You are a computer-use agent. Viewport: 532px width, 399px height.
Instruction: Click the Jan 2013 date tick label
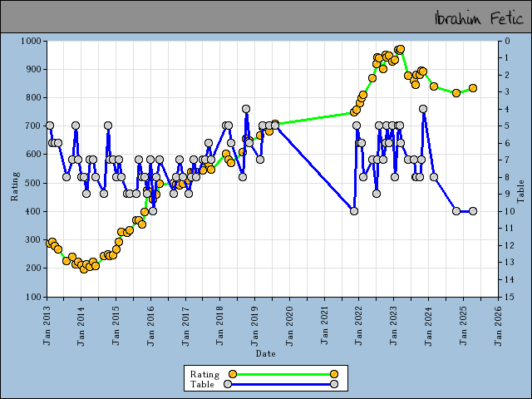coord(47,326)
